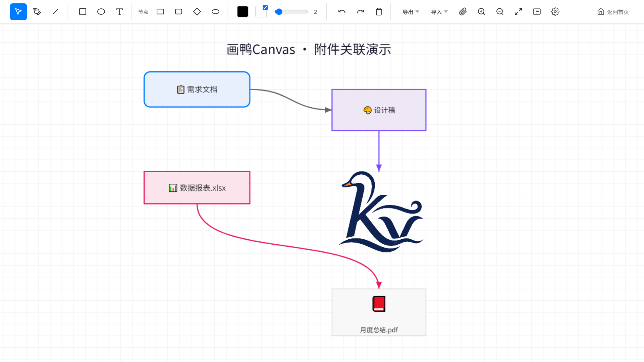Open the white fill color swatch
The height and width of the screenshot is (362, 644).
pos(261,12)
